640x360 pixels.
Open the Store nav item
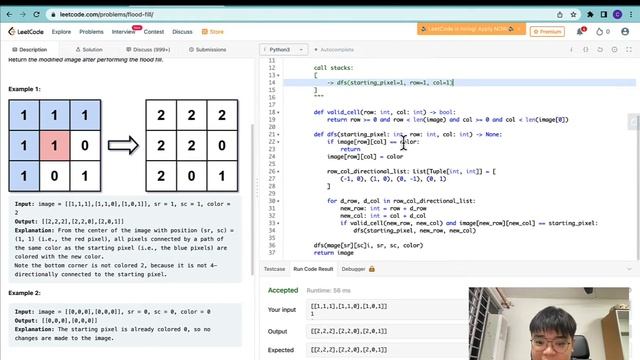(x=213, y=32)
